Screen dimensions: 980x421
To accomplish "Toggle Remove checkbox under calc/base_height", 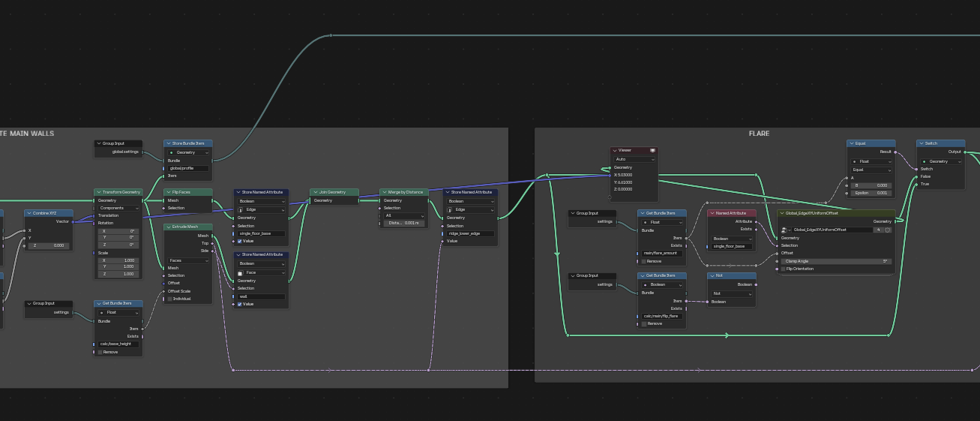I will click(100, 352).
